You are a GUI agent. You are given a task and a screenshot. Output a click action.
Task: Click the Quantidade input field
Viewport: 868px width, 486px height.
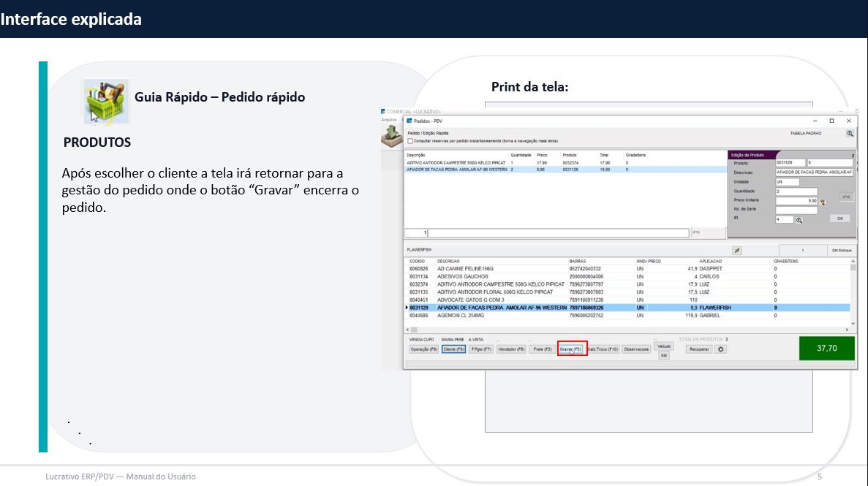[796, 191]
